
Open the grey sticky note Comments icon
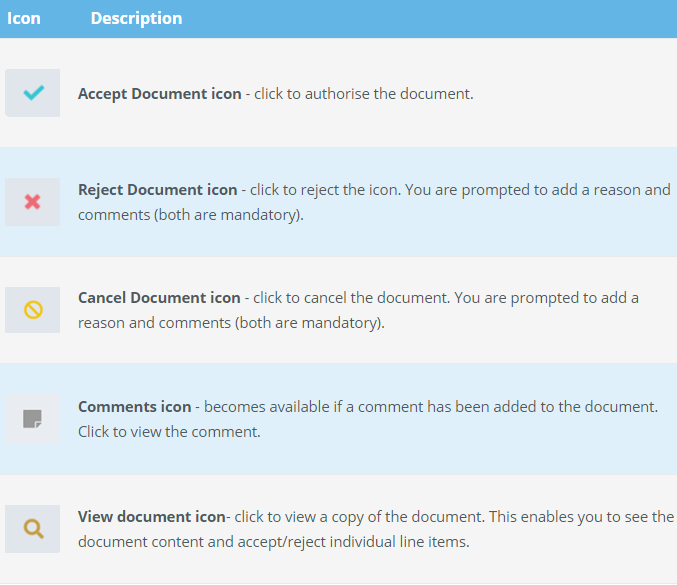[x=32, y=418]
